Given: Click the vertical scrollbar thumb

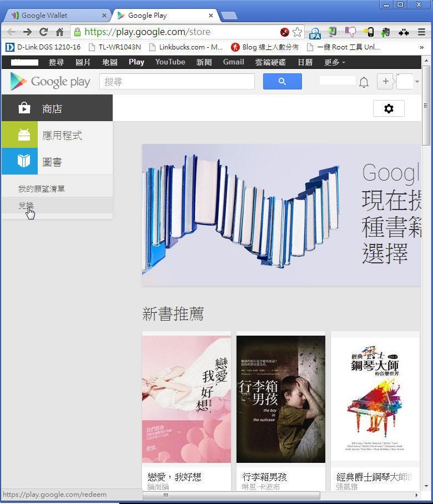Looking at the screenshot, I should pyautogui.click(x=426, y=106).
